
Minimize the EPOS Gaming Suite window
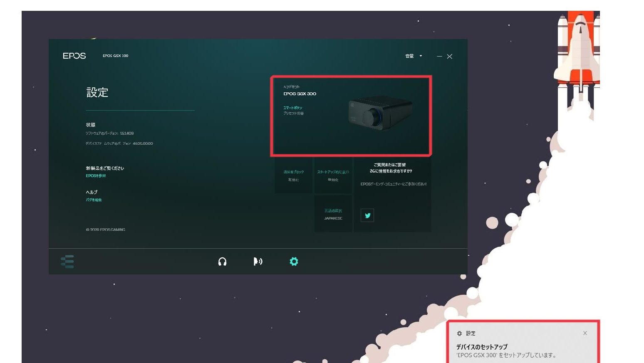[439, 56]
